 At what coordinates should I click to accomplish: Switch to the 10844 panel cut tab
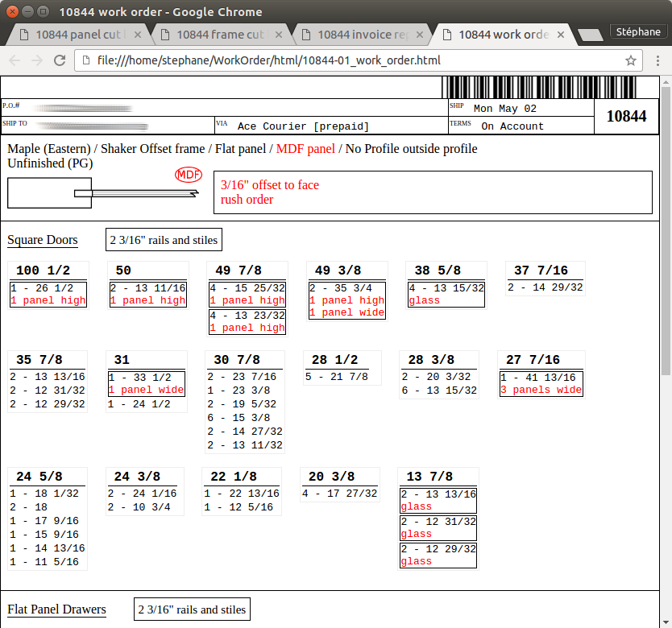pyautogui.click(x=78, y=35)
